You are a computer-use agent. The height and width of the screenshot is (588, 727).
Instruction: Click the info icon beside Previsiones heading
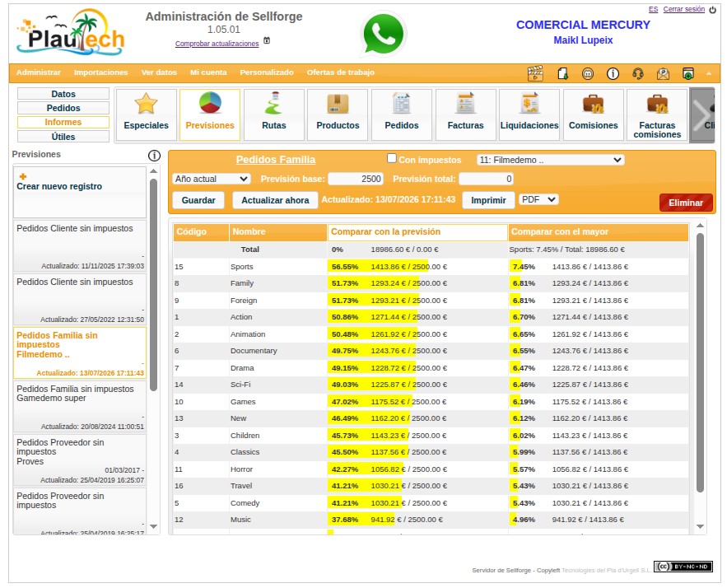pos(154,156)
